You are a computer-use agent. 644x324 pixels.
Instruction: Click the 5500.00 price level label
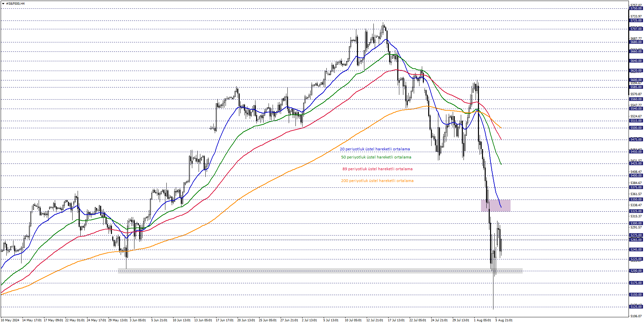pos(636,128)
